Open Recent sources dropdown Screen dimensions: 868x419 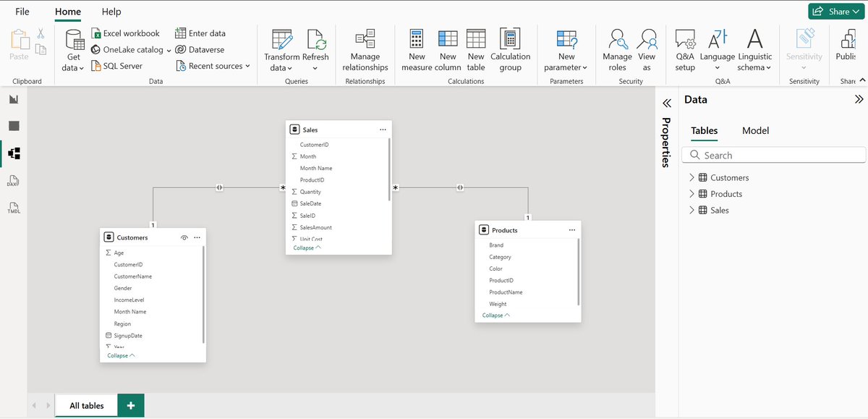(x=213, y=66)
